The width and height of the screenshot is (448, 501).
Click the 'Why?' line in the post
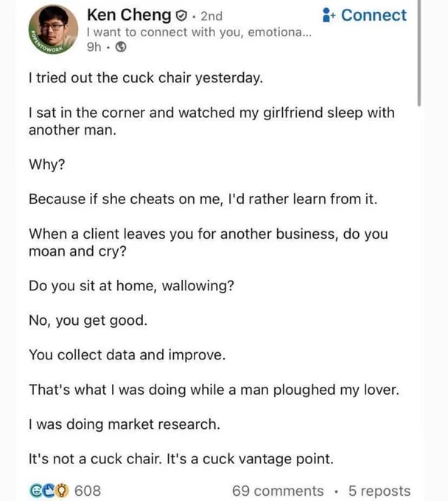click(47, 164)
